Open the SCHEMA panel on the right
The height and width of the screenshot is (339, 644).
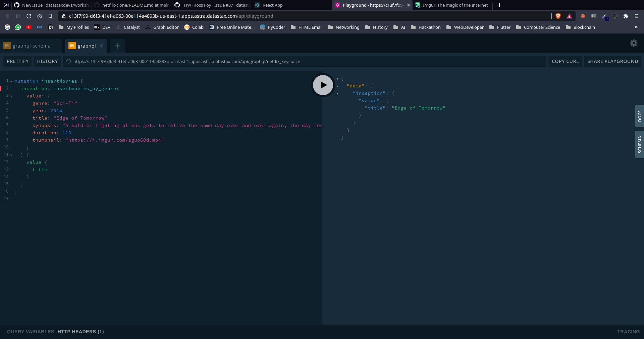[639, 144]
